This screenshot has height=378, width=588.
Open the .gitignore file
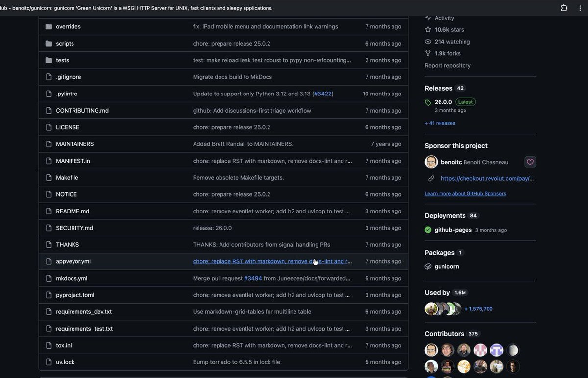[69, 77]
